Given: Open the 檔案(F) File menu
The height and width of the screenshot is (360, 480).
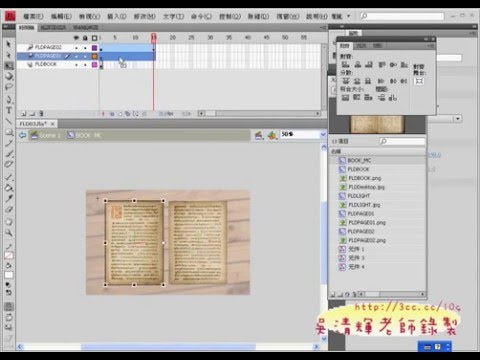Looking at the screenshot, I should point(33,16).
